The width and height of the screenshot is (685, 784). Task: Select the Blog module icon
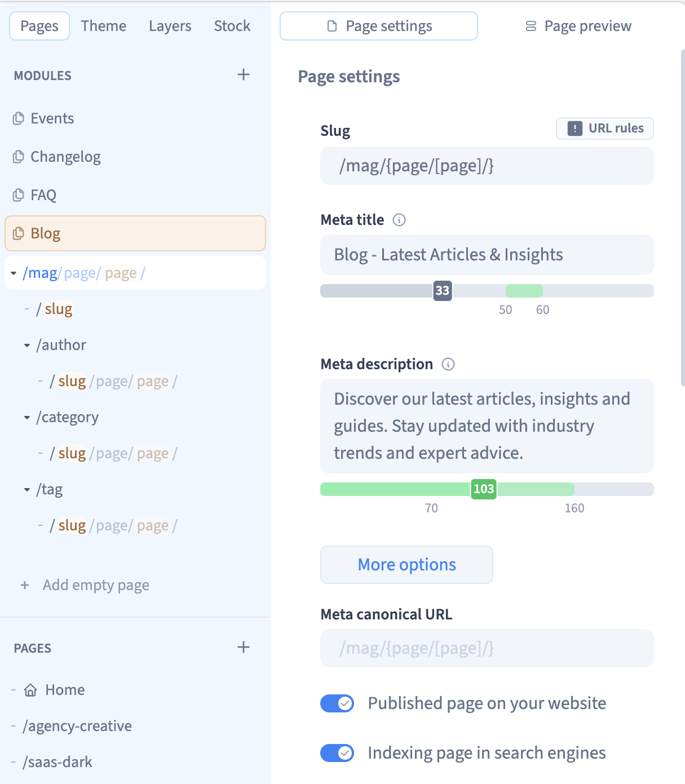point(17,233)
